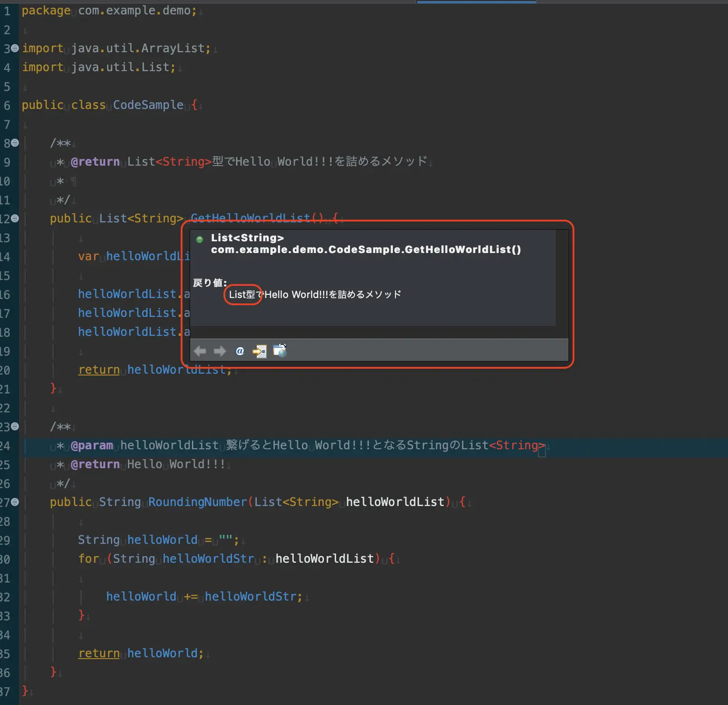Collapse the GetHelloWorldList method at line 12

tap(14, 218)
